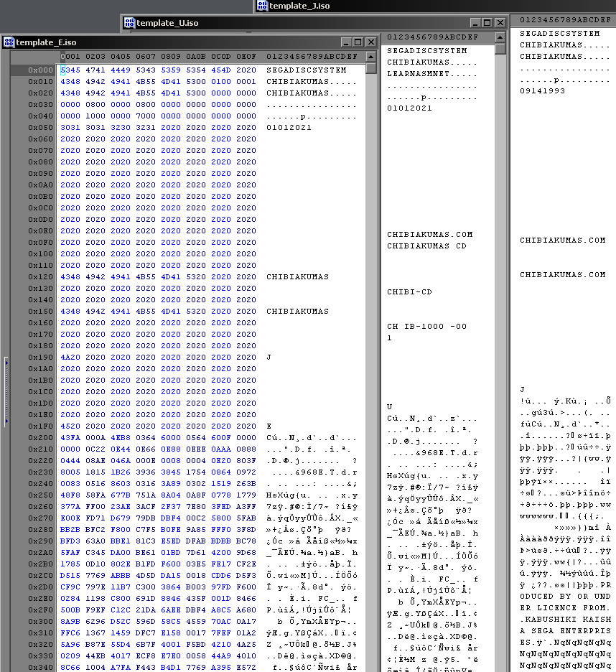Click the 0x150 offset label
The height and width of the screenshot is (672, 616).
pos(41,311)
